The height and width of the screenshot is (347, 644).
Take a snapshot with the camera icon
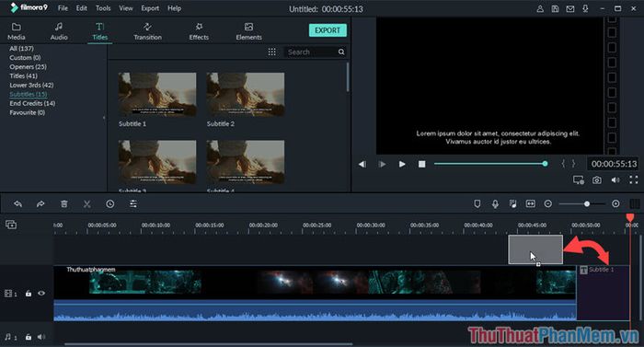tap(597, 180)
